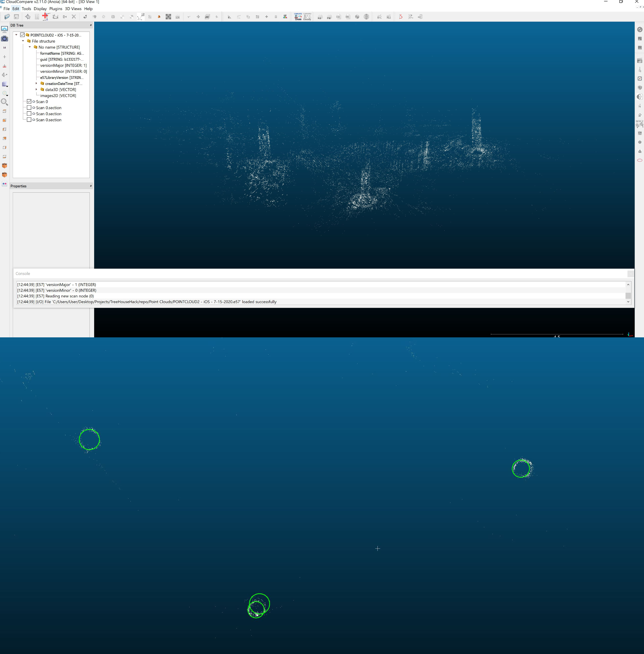Enable the first Scan 0.section checkbox

[29, 108]
